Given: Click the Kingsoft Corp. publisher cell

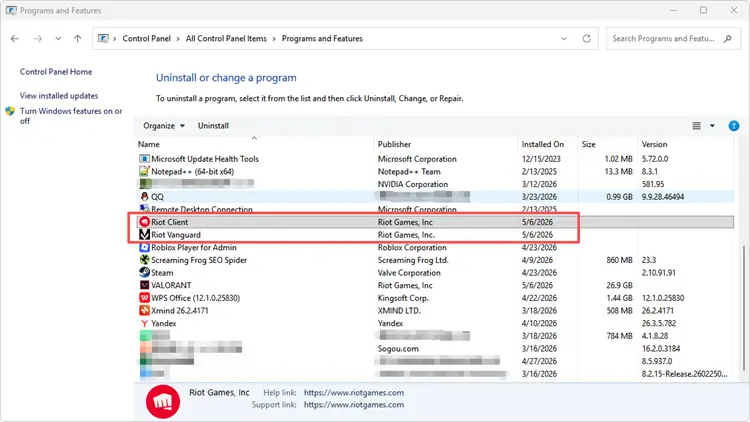Looking at the screenshot, I should [x=403, y=298].
